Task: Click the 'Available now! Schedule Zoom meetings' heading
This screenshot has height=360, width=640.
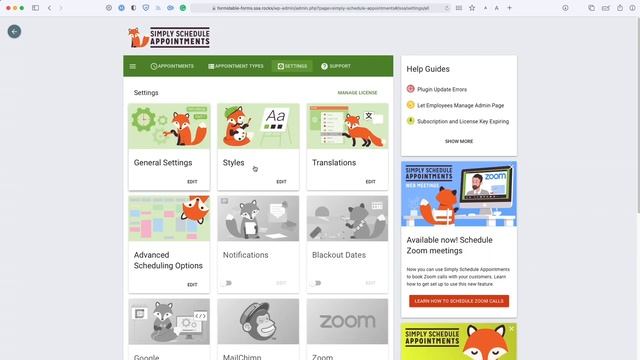Action: (x=449, y=245)
